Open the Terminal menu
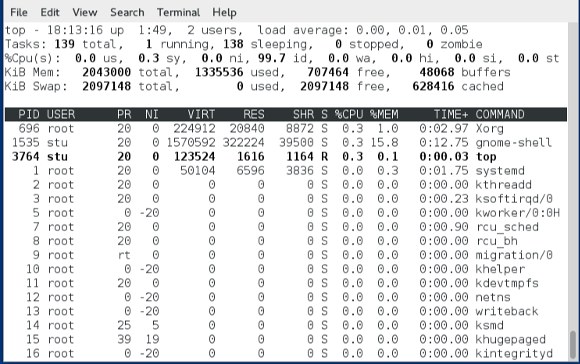Image resolution: width=580 pixels, height=364 pixels. [x=178, y=12]
